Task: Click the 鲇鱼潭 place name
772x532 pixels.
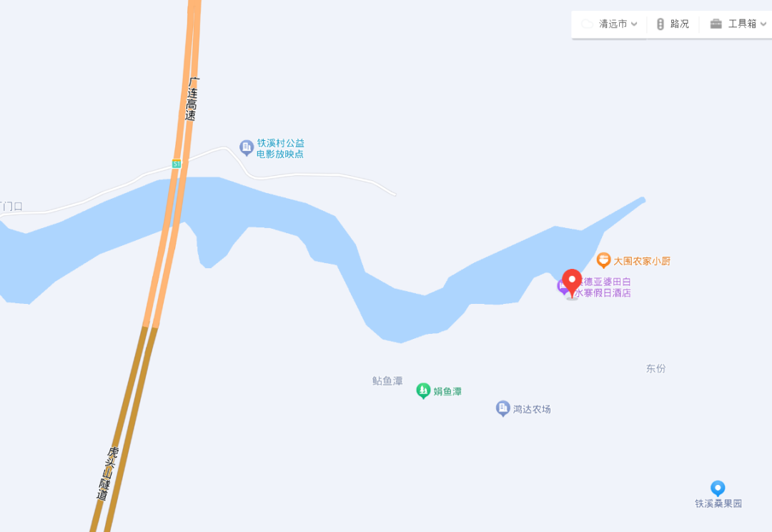Action: (x=387, y=381)
